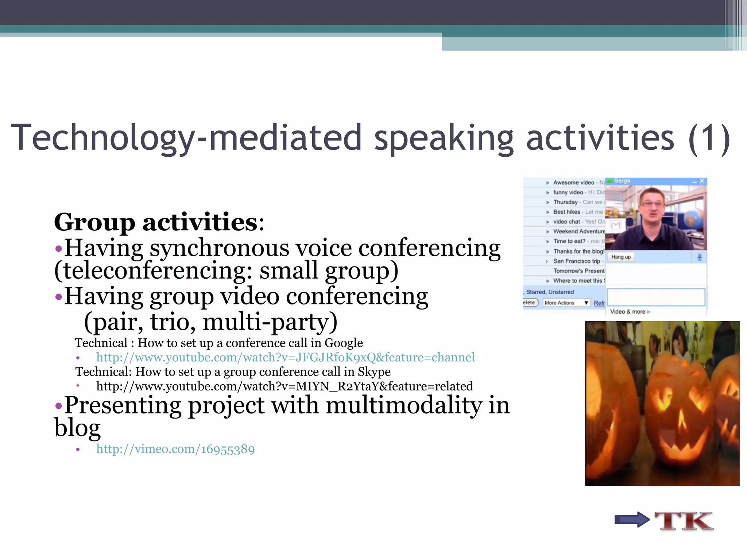Select Unstarred messages
This screenshot has width=747, height=560.
561,292
